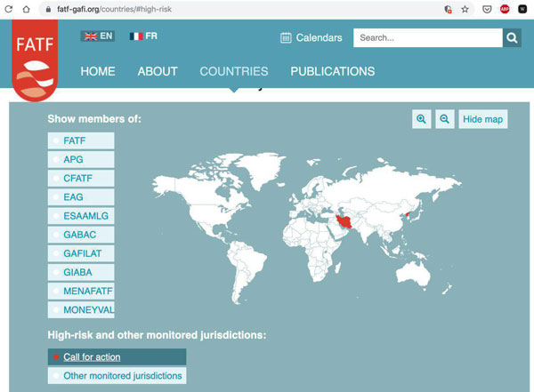
Task: Select the EAG members option
Action: (81, 197)
